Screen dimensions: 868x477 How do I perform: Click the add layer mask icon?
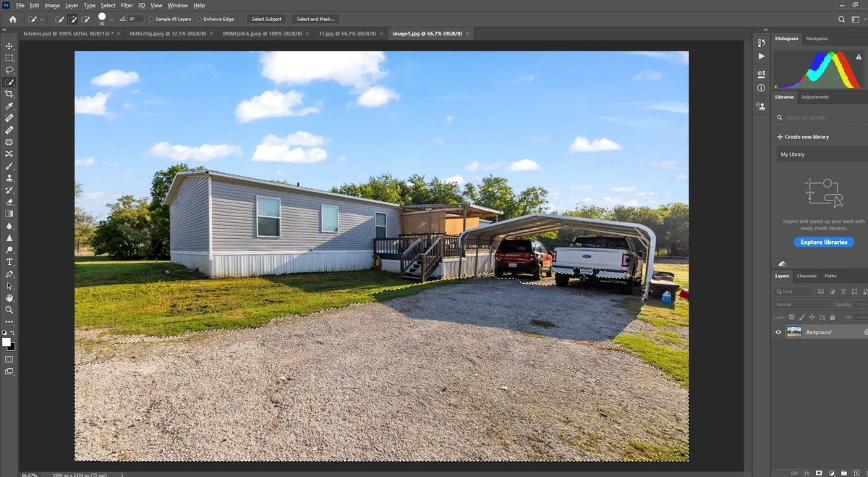click(819, 473)
